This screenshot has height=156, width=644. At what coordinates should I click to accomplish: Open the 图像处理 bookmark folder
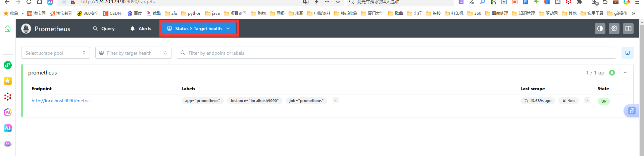[x=496, y=13]
